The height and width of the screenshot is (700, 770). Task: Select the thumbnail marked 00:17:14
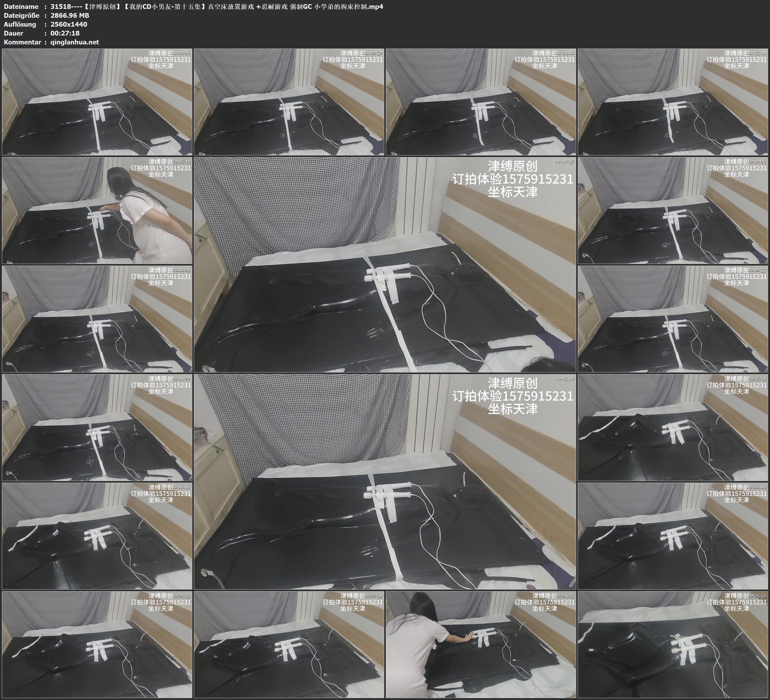coord(673,427)
